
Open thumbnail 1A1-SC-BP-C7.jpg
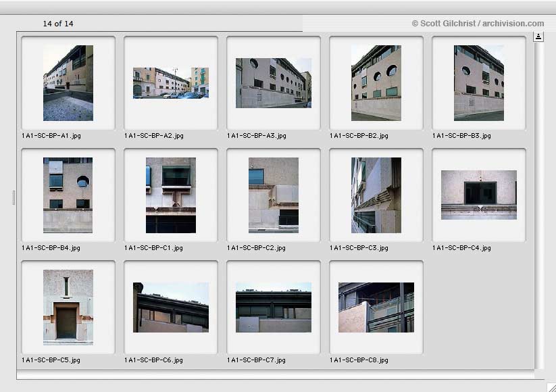(x=274, y=308)
